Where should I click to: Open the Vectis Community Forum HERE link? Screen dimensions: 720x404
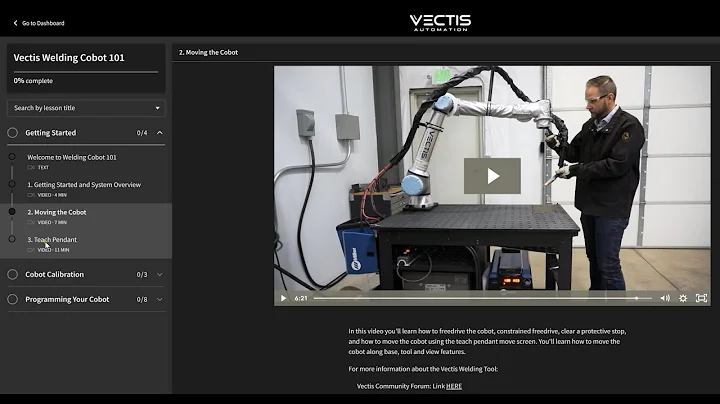tap(454, 386)
